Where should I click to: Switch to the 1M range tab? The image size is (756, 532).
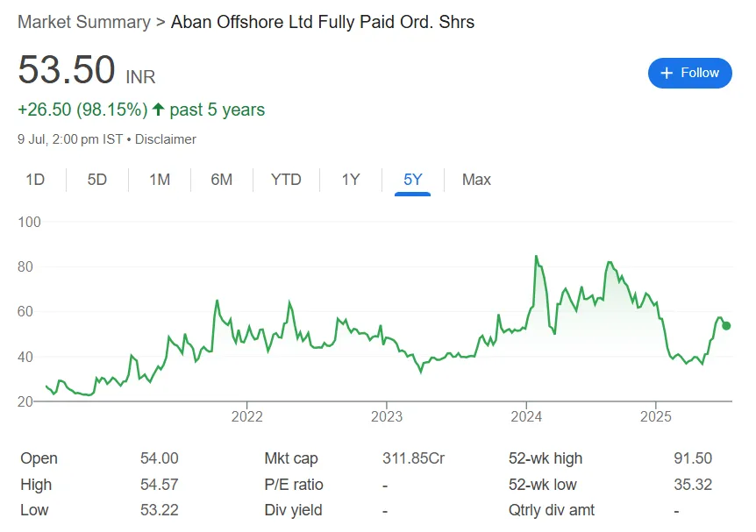(x=160, y=180)
